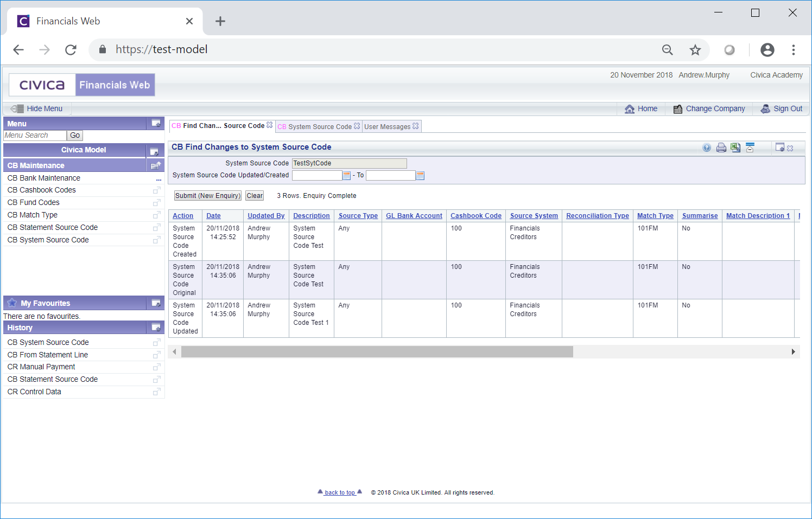Click the My Favourites panel header icon
Screen dimensions: 812x519
(156, 303)
